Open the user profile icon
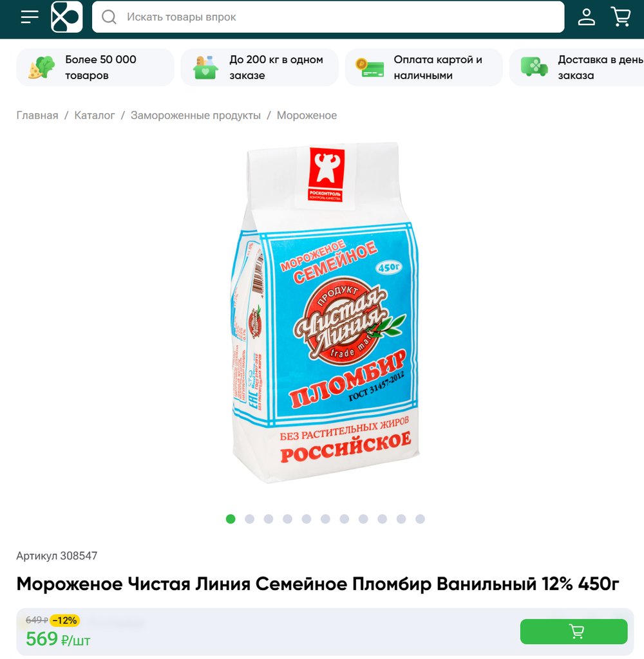Viewport: 644px width, 659px height. coord(586,17)
